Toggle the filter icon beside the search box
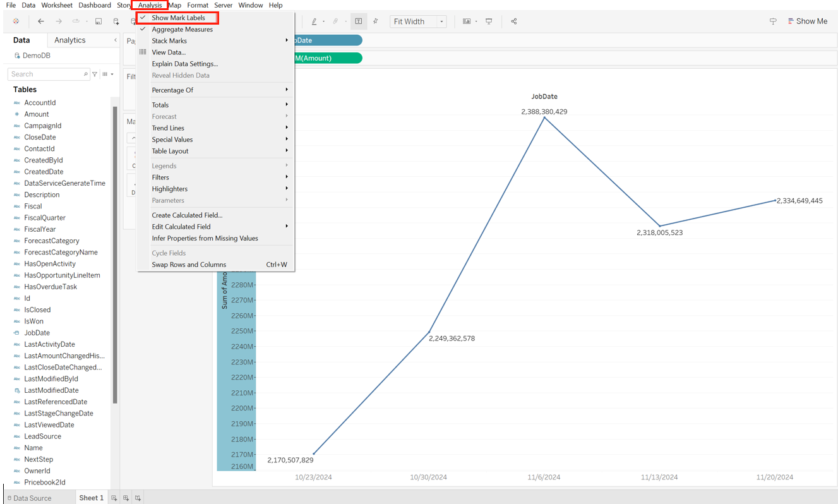Image resolution: width=838 pixels, height=504 pixels. (94, 74)
